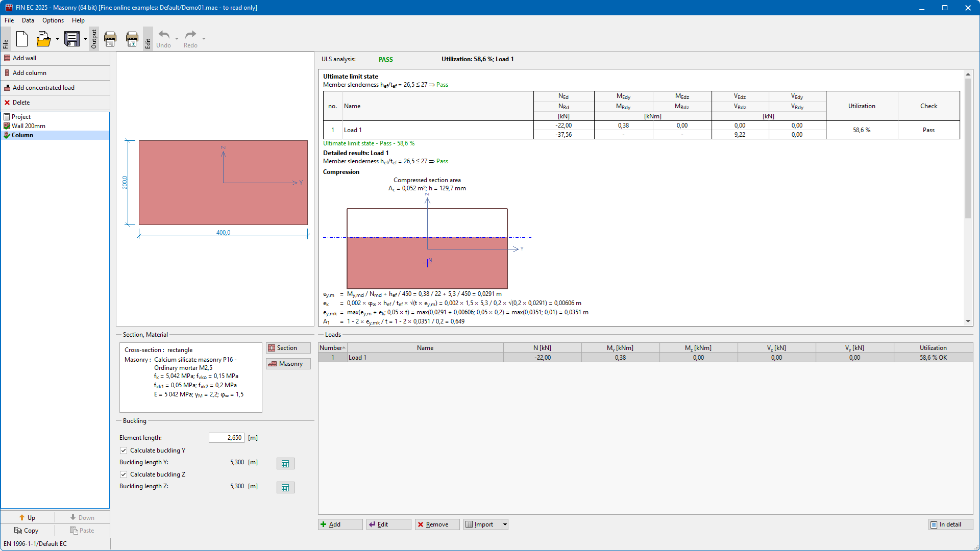Image resolution: width=980 pixels, height=551 pixels.
Task: Open Buckling length Y calculator icon
Action: tap(285, 464)
